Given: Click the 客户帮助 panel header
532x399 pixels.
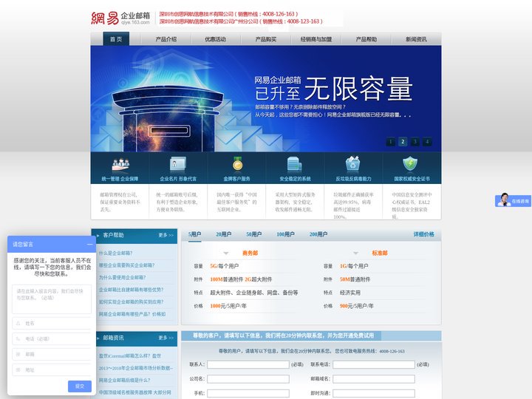Looking at the screenshot, I should point(134,236).
